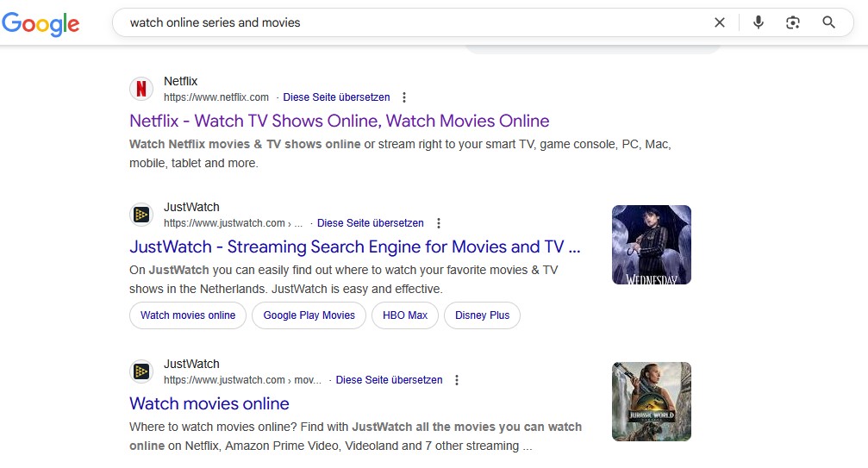Click the second JustWatch favicon icon
The width and height of the screenshot is (868, 468).
[141, 371]
